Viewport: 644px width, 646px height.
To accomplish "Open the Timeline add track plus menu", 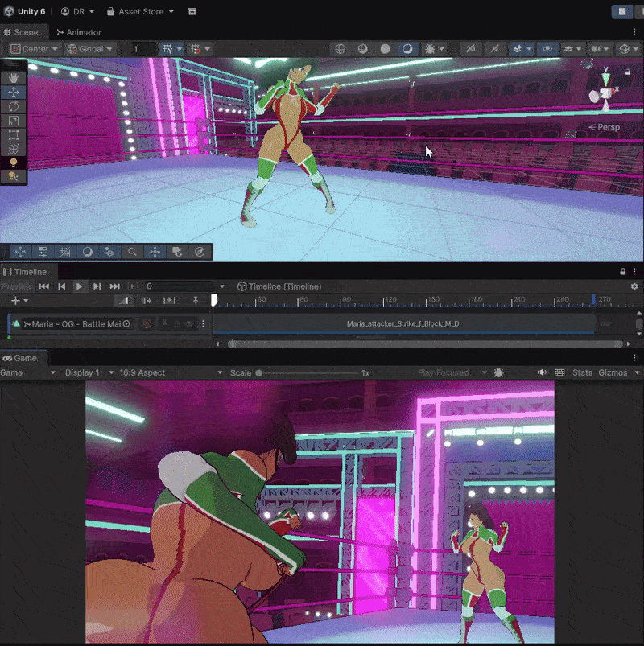I will coord(19,300).
